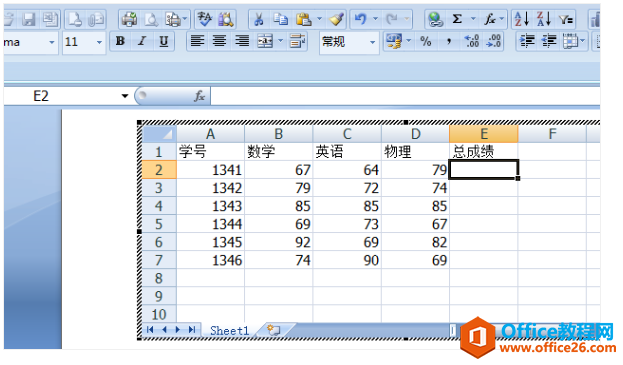Click the Redo arrow

392,19
